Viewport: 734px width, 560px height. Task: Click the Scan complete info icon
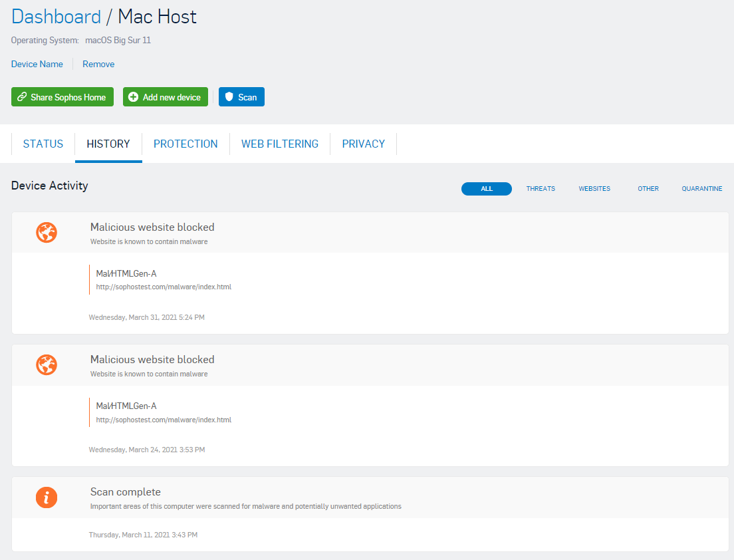click(47, 497)
